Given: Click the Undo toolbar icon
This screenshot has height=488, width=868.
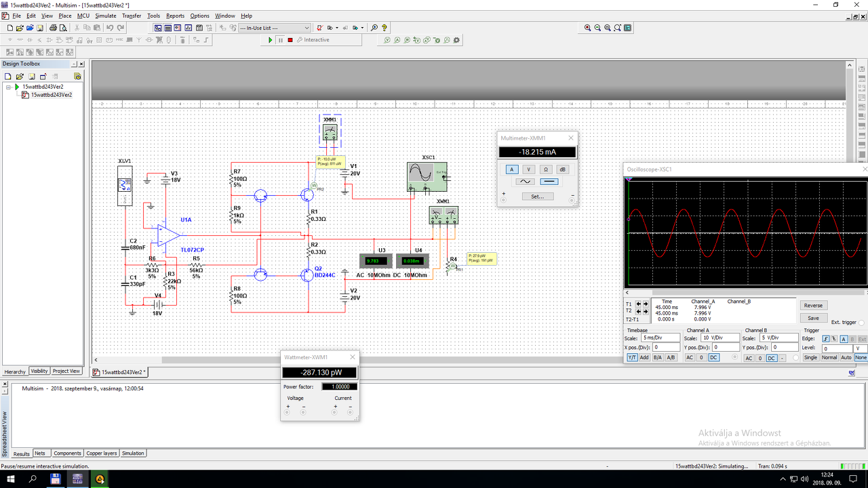Looking at the screenshot, I should click(x=110, y=28).
